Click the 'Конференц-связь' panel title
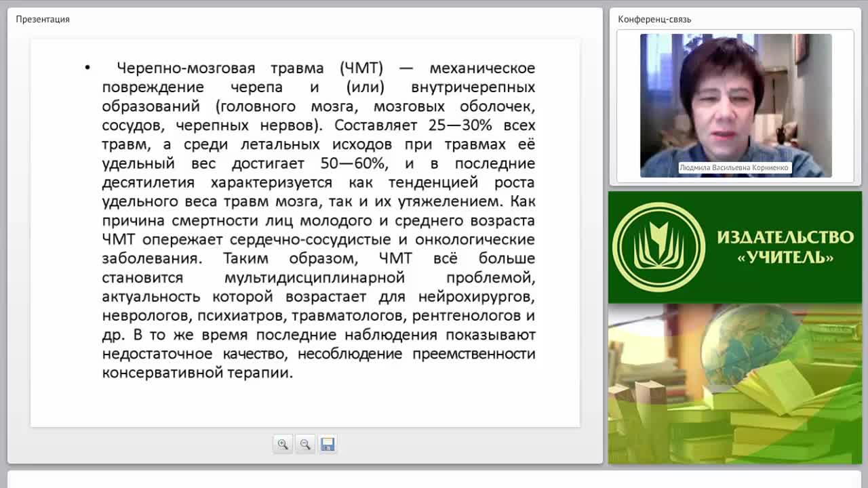This screenshot has width=868, height=488. click(654, 19)
